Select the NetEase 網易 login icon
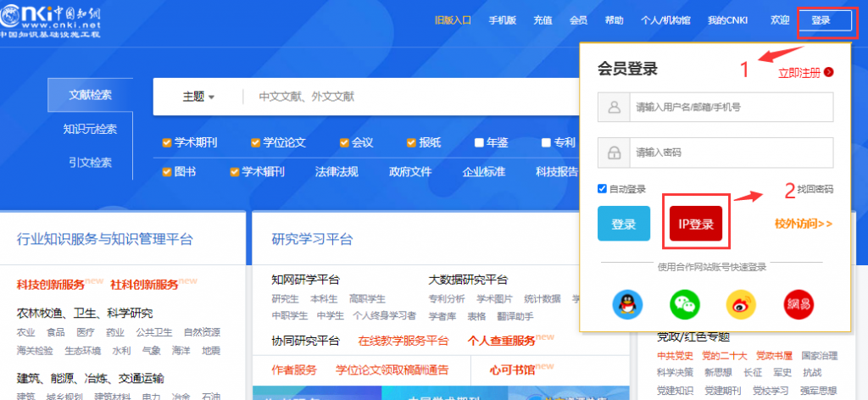The image size is (868, 400). point(798,304)
